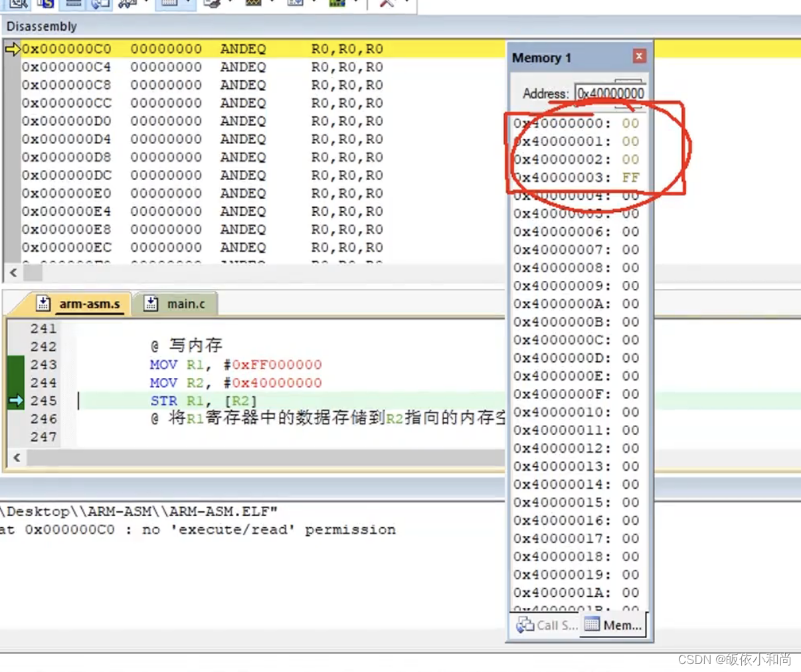Open the Disassembly Window icon
Image resolution: width=801 pixels, height=672 pixels.
point(17,5)
